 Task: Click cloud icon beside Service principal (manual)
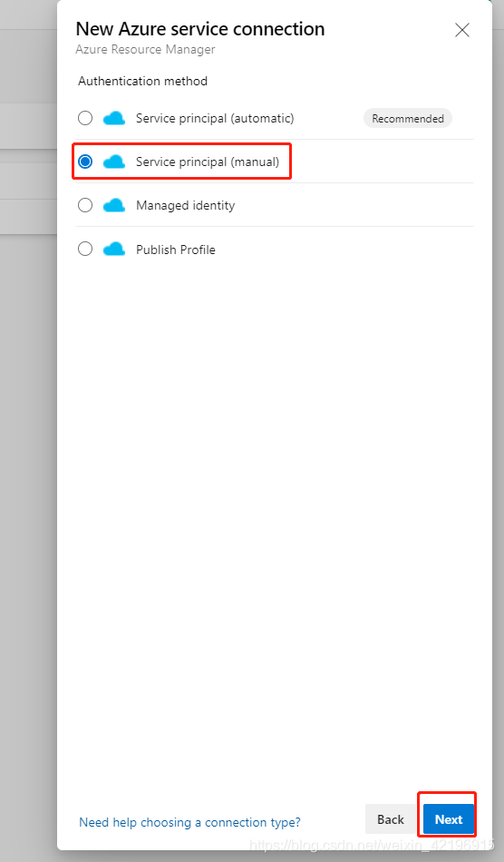point(114,162)
